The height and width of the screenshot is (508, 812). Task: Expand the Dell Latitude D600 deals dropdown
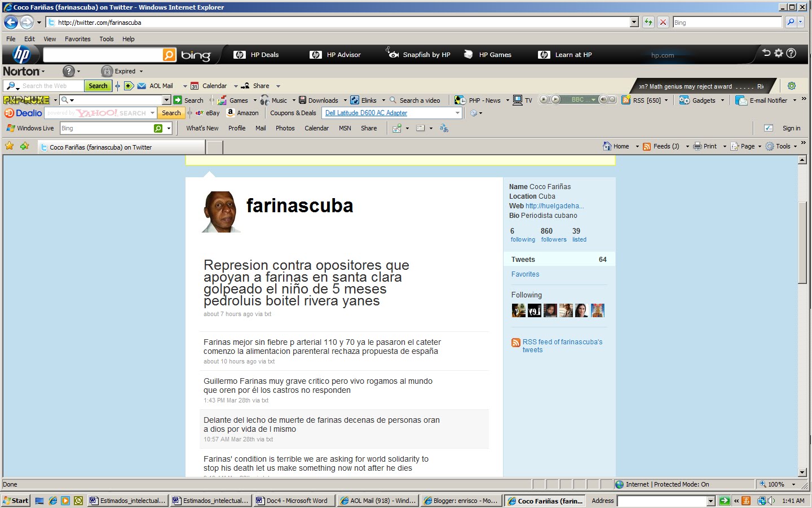coord(457,113)
